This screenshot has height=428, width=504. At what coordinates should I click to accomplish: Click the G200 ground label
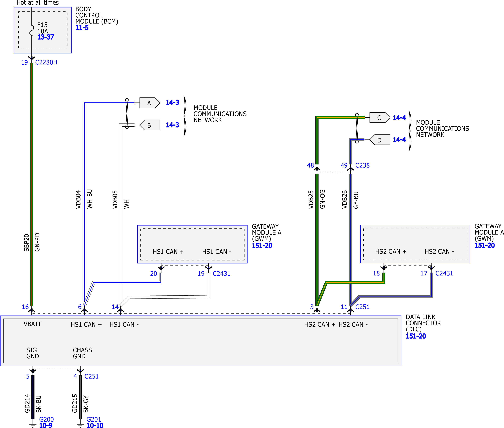pos(46,419)
